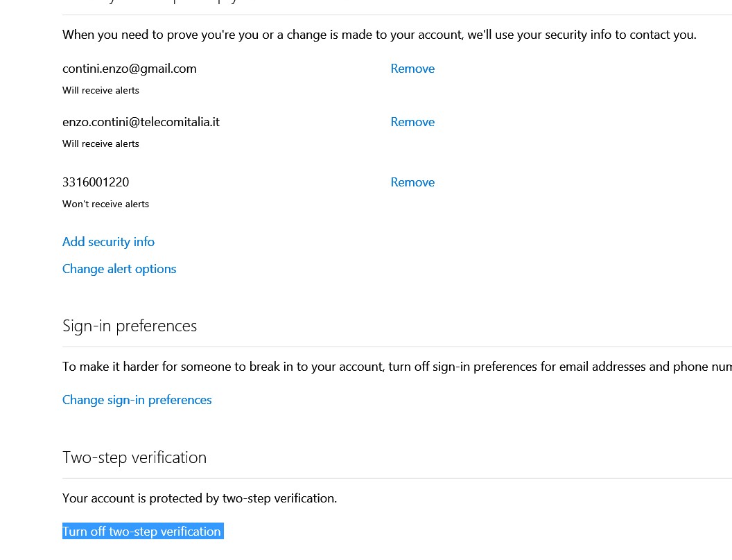Remove the enzo.contini@telecomitalia.it security email
This screenshot has width=732, height=560.
point(412,122)
